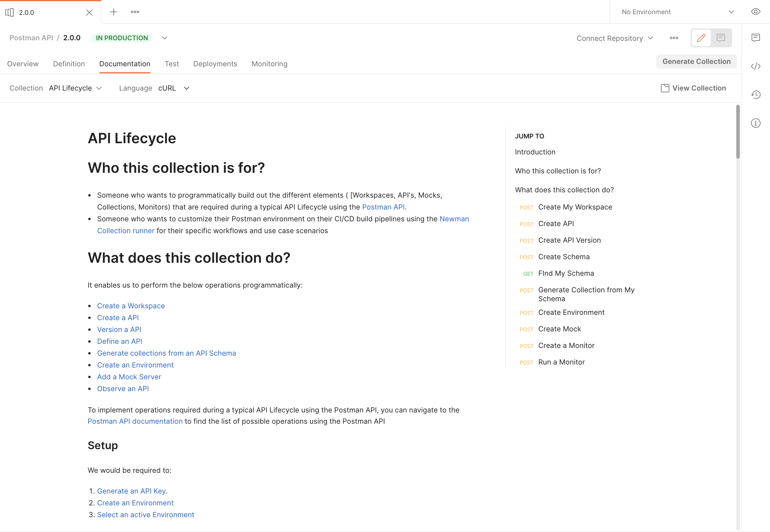Click the Generate an API Key link

131,491
